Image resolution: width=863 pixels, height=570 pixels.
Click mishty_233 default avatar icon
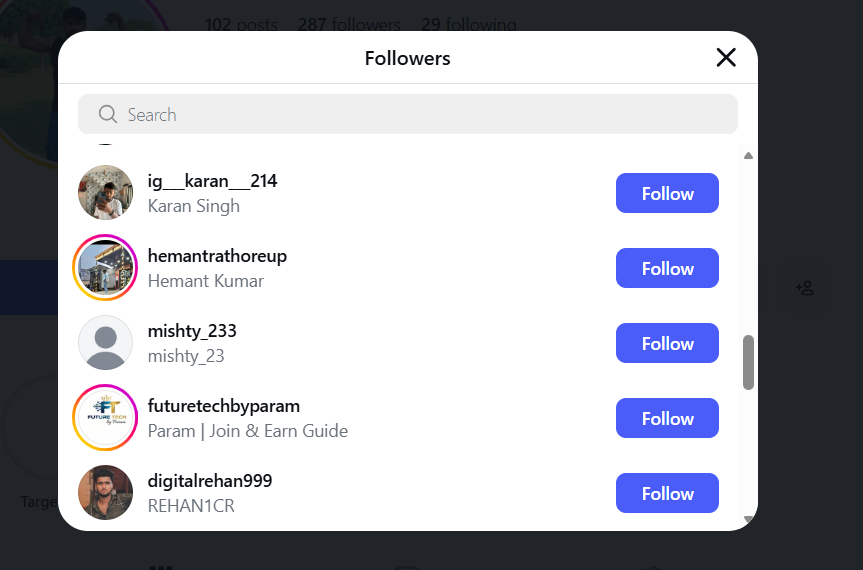[105, 343]
